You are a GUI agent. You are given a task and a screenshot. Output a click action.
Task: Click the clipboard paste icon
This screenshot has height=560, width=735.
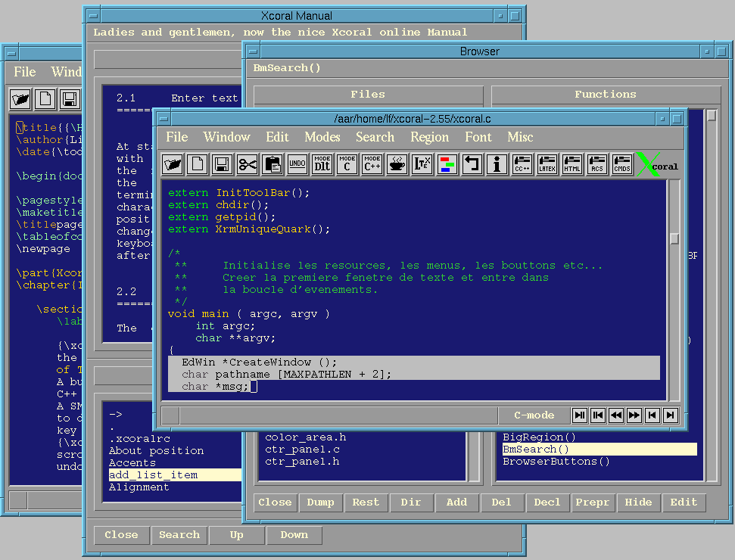(273, 164)
